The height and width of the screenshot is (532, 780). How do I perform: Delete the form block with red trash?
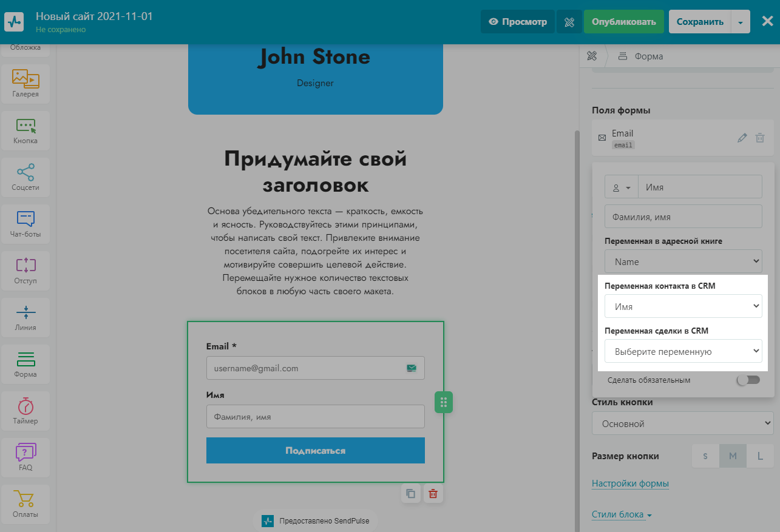coord(433,493)
